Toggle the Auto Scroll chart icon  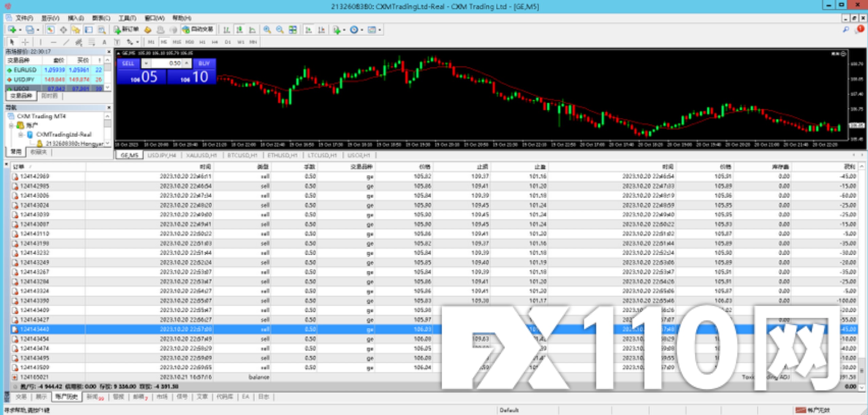click(309, 30)
